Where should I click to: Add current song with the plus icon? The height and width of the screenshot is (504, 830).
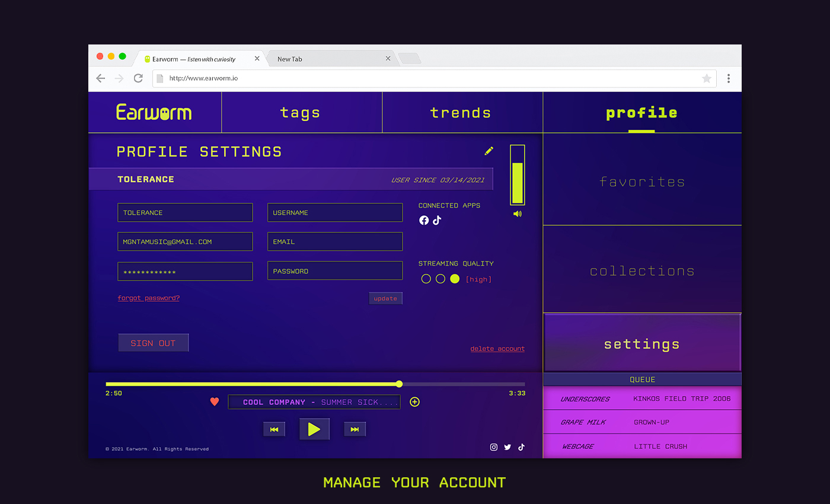[415, 402]
